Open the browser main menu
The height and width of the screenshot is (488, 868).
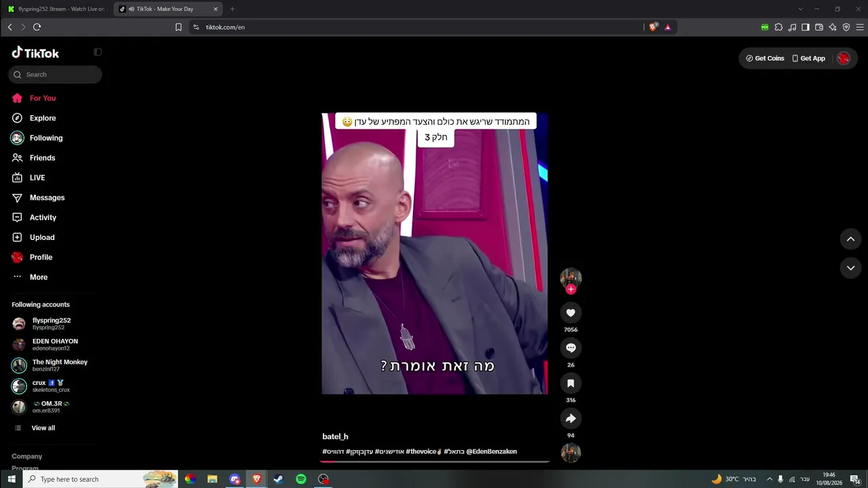click(x=860, y=27)
